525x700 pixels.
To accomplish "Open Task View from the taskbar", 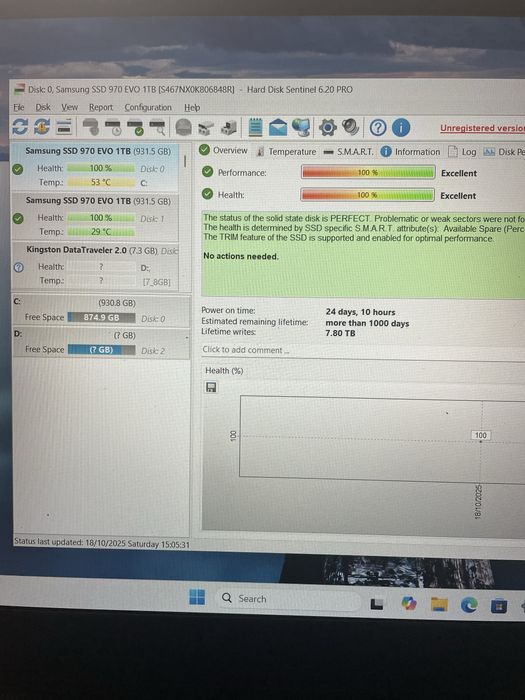I will coord(377,604).
